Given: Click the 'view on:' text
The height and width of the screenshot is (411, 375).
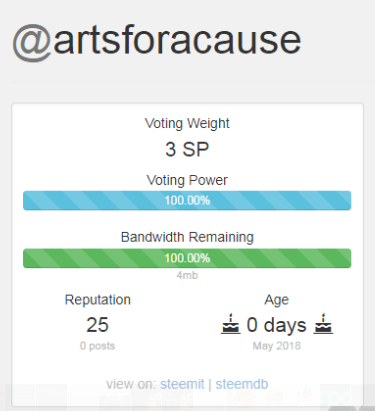Looking at the screenshot, I should pyautogui.click(x=131, y=384).
